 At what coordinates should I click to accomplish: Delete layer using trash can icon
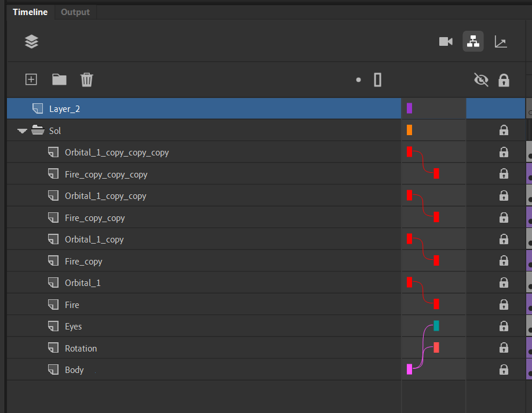click(86, 79)
